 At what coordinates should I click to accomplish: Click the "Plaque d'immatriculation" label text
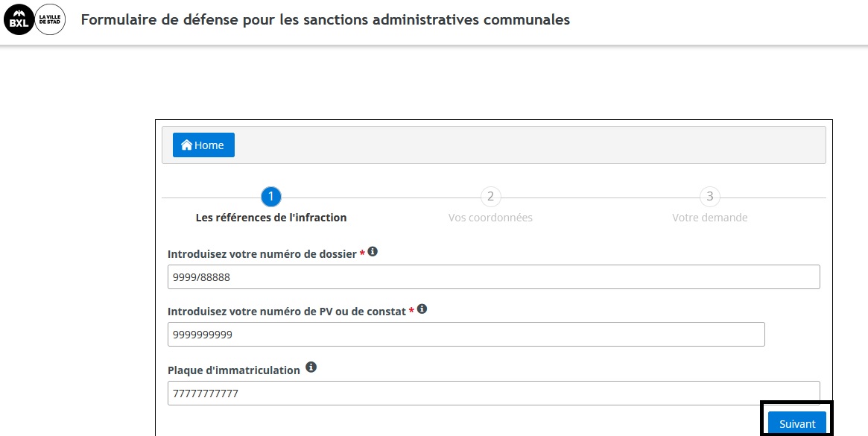click(x=233, y=370)
